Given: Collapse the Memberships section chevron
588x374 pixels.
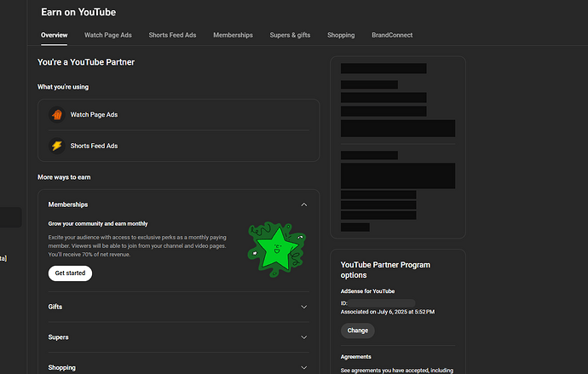Looking at the screenshot, I should click(304, 204).
